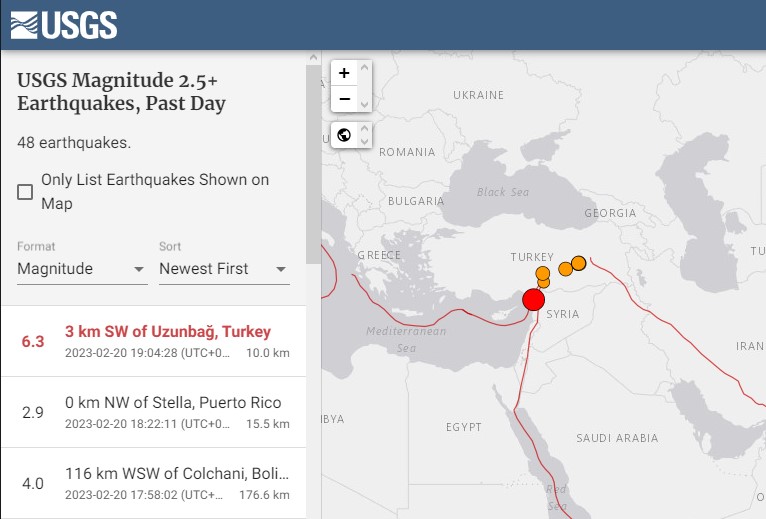The image size is (766, 519).
Task: Click the orange marker below the TURKEY label
Action: [x=543, y=273]
